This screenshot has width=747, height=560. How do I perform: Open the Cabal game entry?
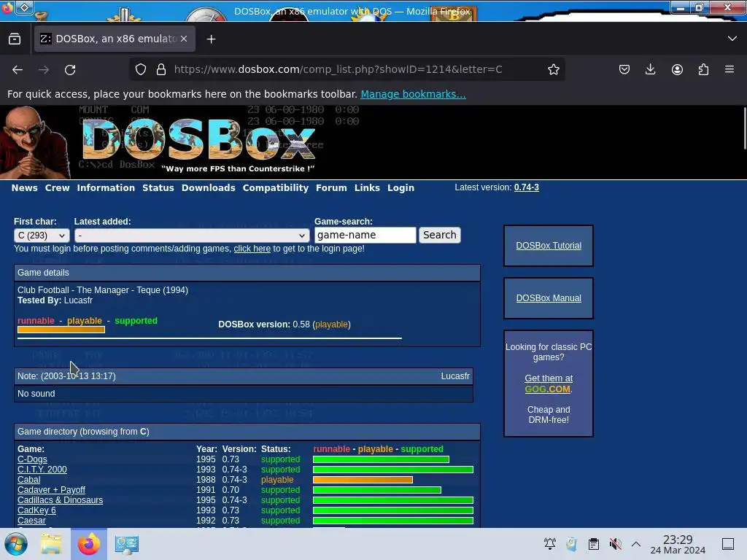pyautogui.click(x=28, y=480)
